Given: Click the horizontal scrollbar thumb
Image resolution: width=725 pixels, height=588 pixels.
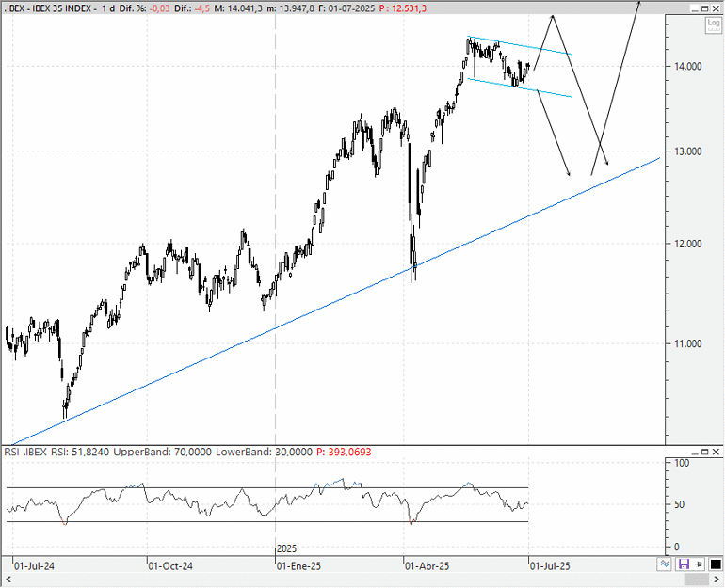Looking at the screenshot, I should 696,580.
